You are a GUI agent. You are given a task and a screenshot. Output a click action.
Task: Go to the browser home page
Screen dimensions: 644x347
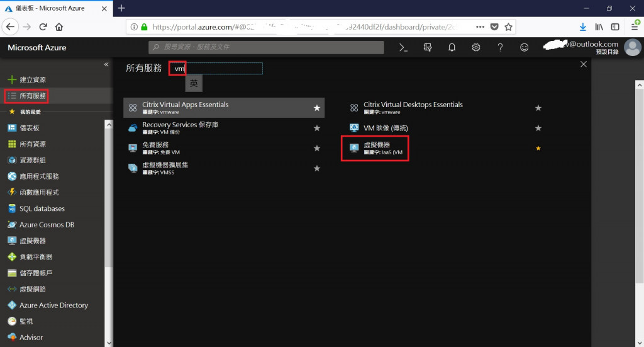point(59,27)
